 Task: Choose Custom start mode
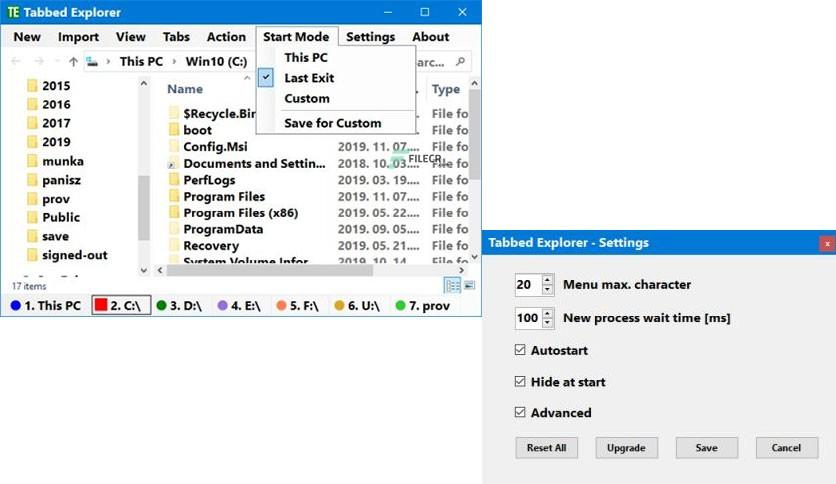307,99
